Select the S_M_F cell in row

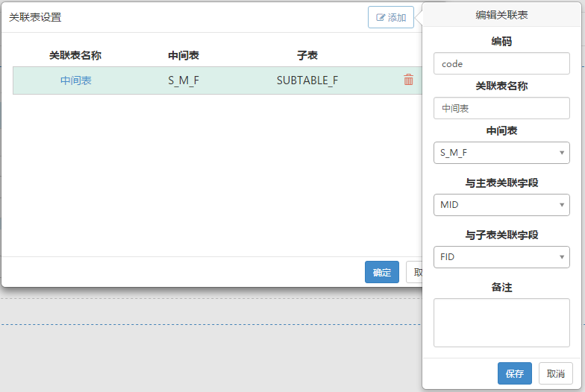pyautogui.click(x=184, y=80)
